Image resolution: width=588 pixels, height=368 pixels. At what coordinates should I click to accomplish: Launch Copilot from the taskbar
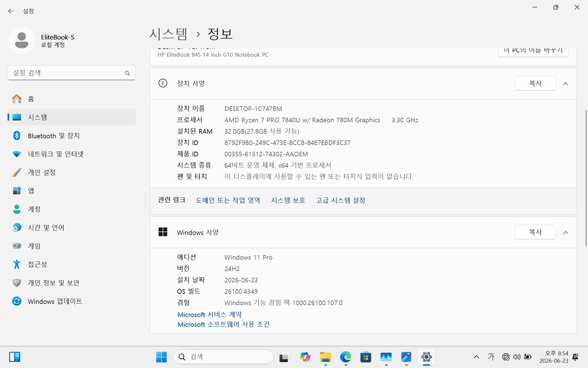tap(305, 357)
